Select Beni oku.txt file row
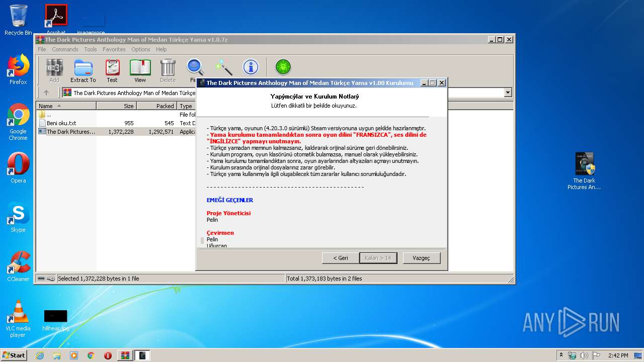This screenshot has width=644, height=362. click(x=117, y=123)
